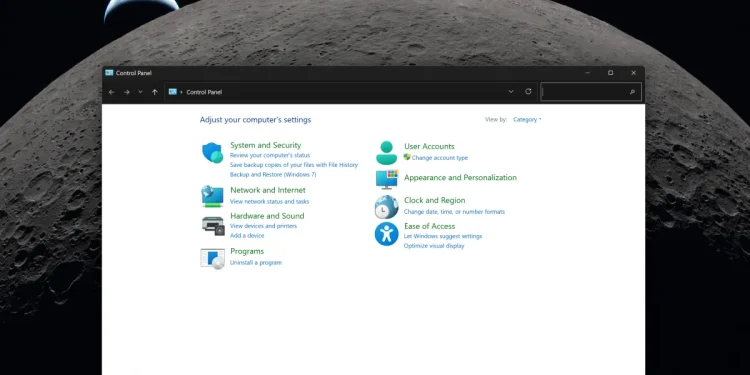Expand the address bar history chevron

click(x=511, y=92)
